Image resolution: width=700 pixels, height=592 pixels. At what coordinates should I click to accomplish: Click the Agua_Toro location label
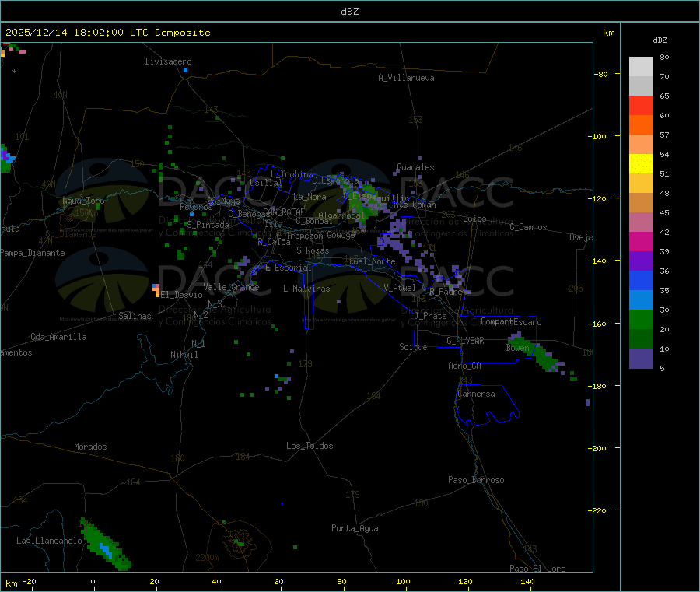[x=83, y=201]
